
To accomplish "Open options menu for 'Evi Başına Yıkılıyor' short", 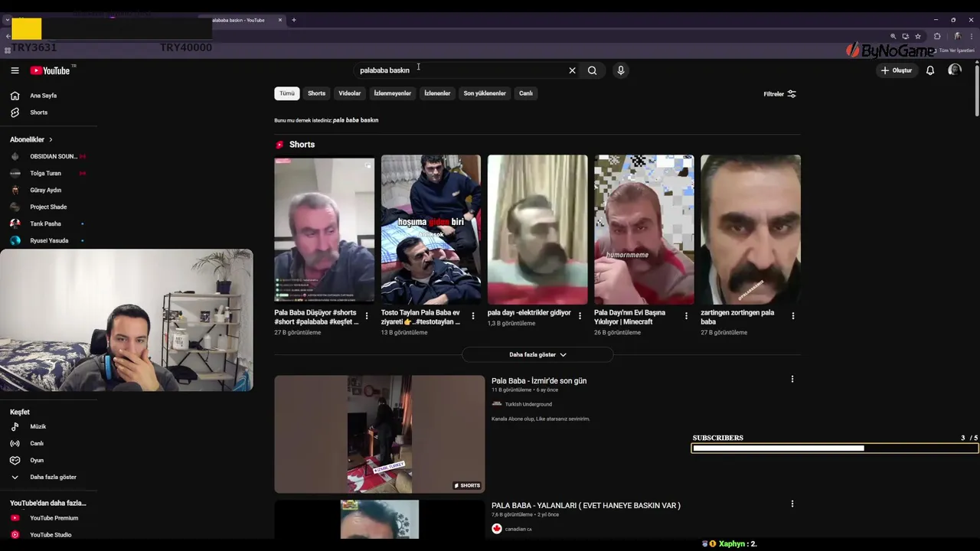I will (x=686, y=316).
